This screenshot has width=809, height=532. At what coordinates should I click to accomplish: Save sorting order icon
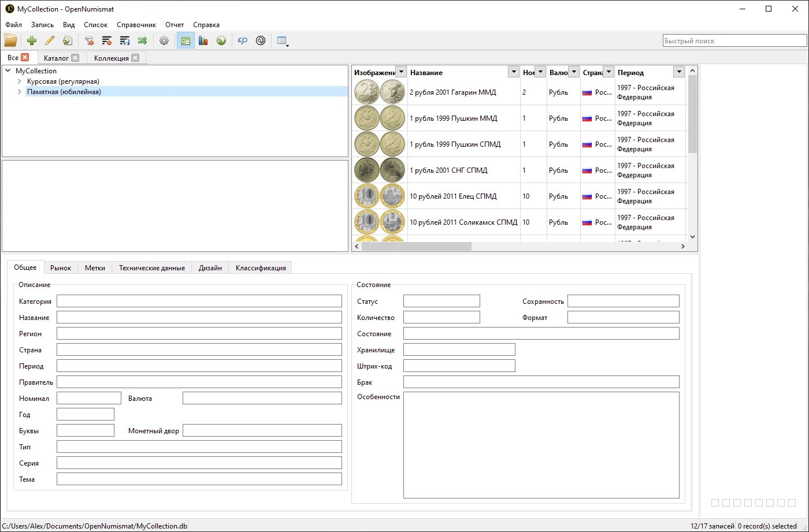click(125, 40)
